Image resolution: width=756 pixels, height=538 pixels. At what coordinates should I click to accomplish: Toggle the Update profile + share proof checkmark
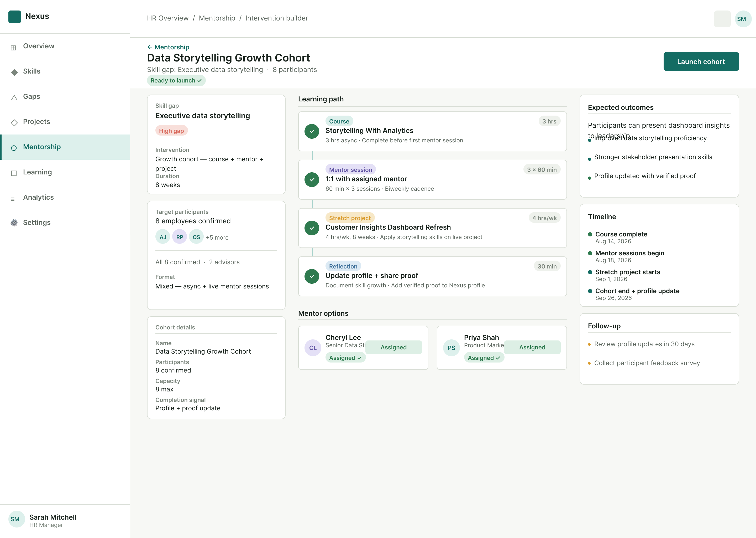(x=312, y=276)
